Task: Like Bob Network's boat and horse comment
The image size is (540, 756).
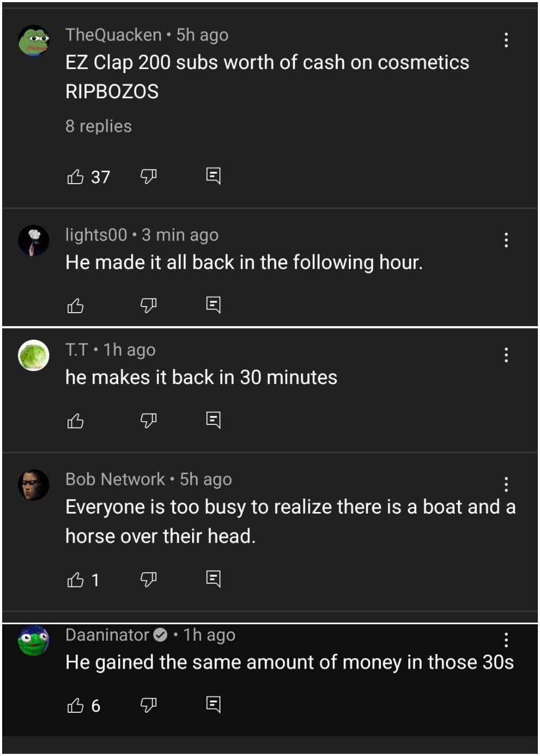Action: point(76,580)
